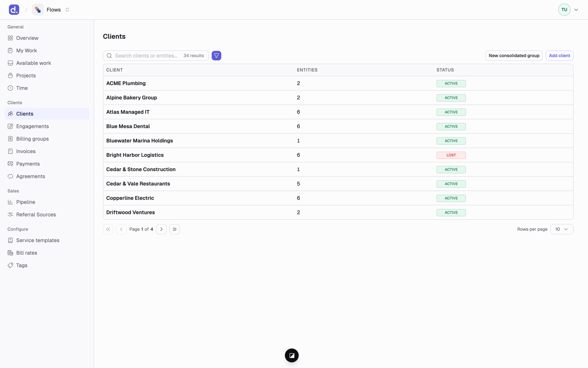Open My Work in the sidebar
This screenshot has height=368, width=588.
[x=47, y=50]
